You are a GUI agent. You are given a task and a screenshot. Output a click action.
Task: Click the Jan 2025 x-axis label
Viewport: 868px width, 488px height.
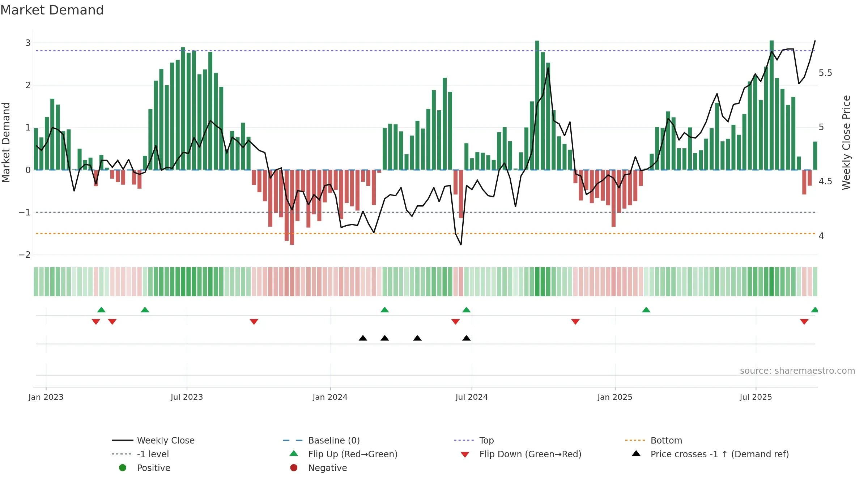click(615, 397)
